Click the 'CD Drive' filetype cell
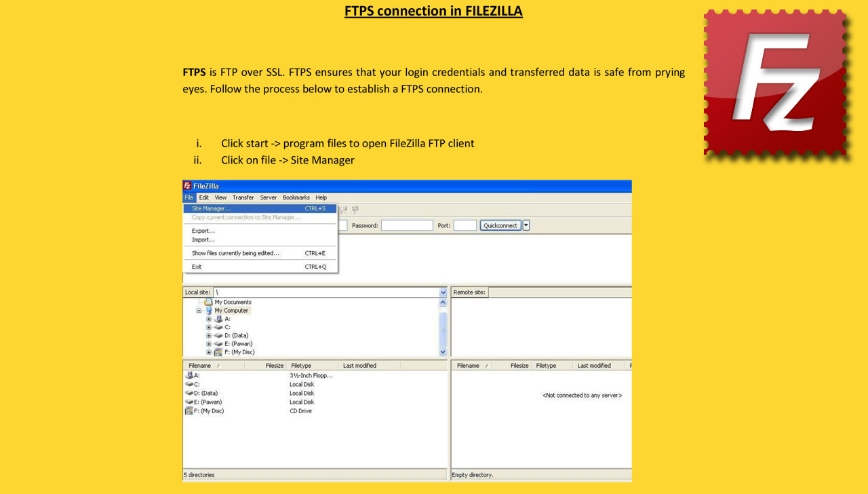868x494 pixels. pyautogui.click(x=301, y=411)
